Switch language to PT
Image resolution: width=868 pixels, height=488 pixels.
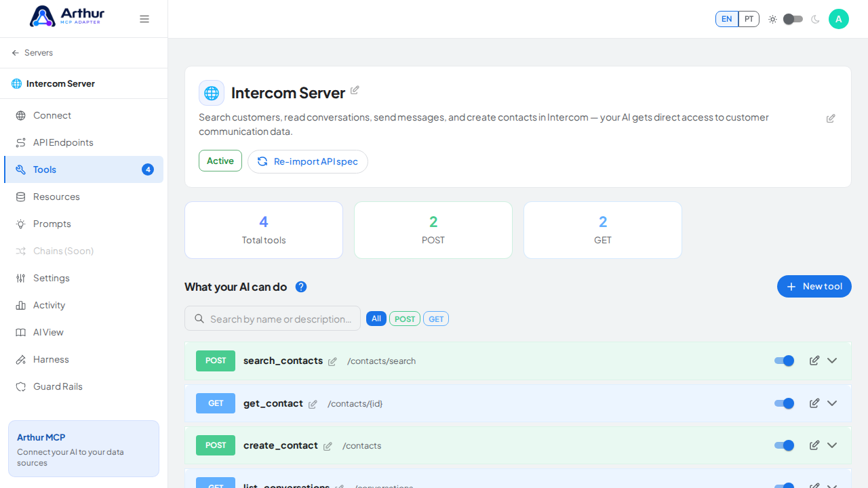pos(749,19)
